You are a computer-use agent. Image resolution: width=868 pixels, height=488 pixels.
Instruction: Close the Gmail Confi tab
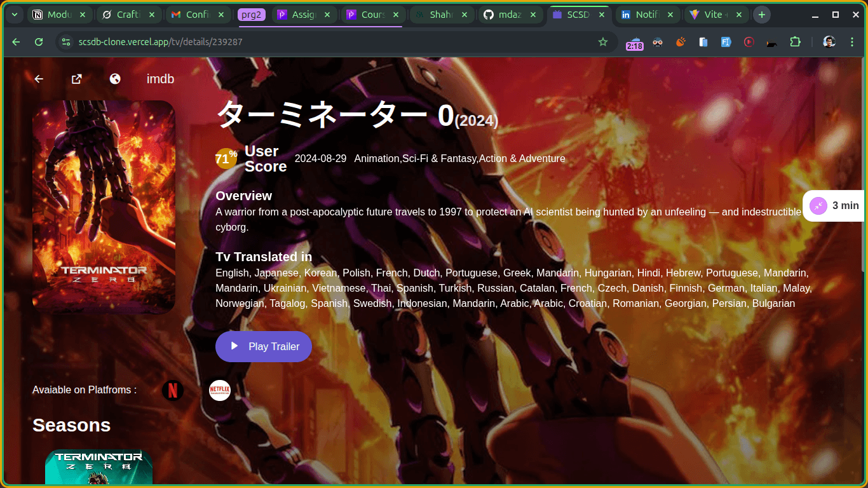[221, 15]
